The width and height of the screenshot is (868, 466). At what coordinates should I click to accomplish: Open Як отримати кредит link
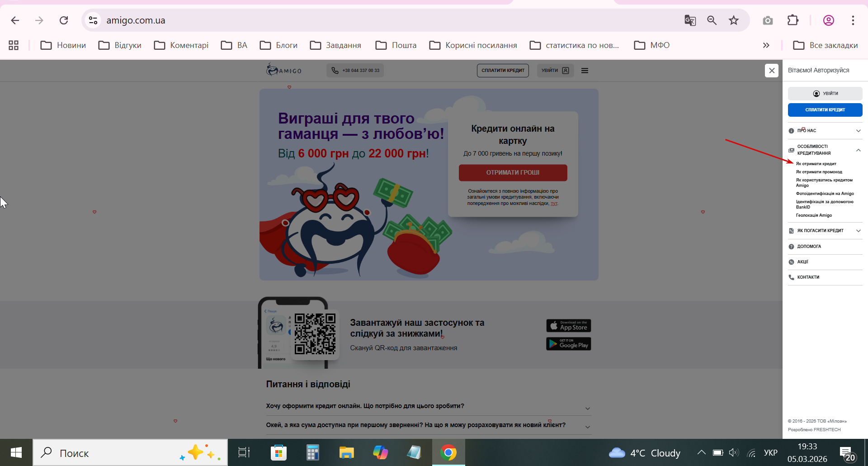816,164
